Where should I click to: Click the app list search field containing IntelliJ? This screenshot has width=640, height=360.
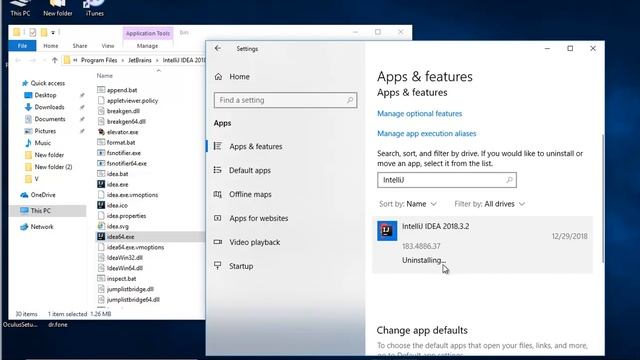[447, 180]
